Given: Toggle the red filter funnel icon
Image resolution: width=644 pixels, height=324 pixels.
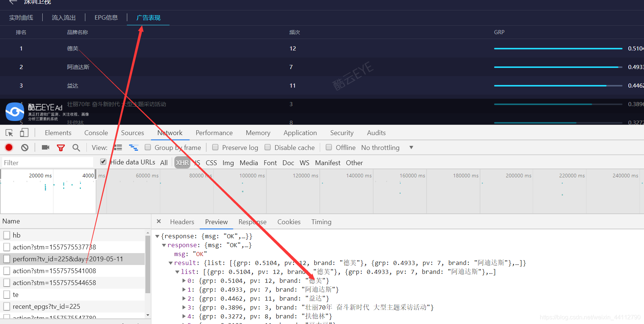Looking at the screenshot, I should click(61, 148).
